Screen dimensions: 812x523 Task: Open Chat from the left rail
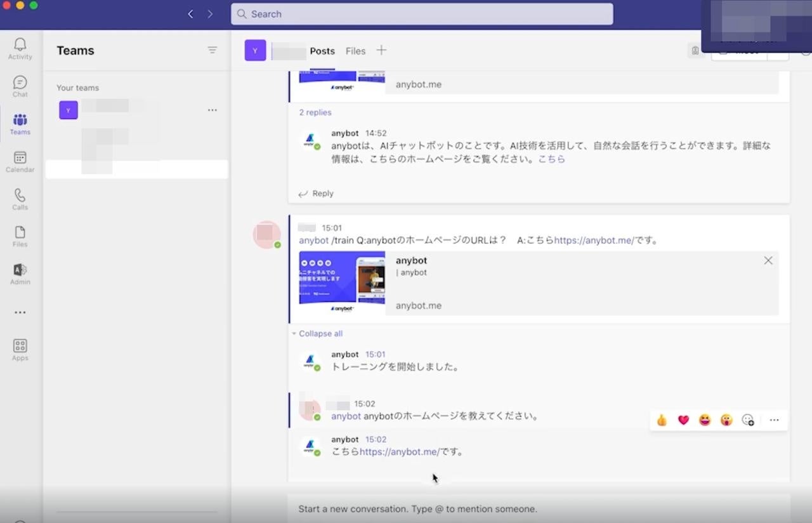tap(20, 86)
